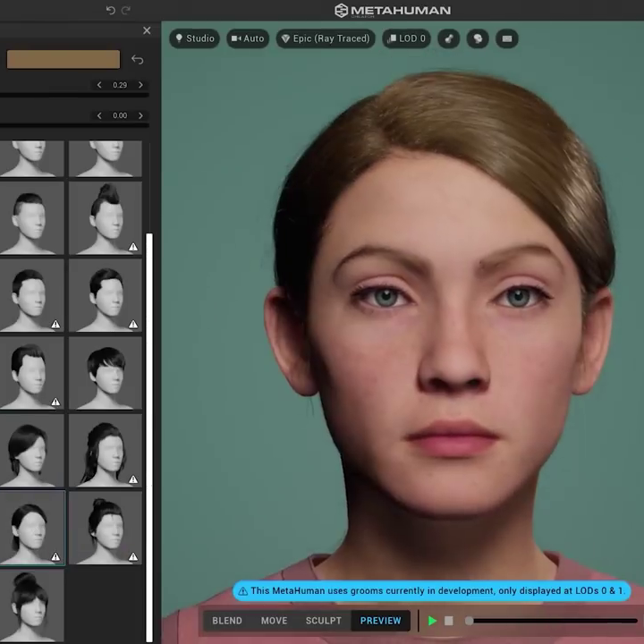The width and height of the screenshot is (644, 644).
Task: Click the redo arrow in title bar
Action: click(x=126, y=10)
